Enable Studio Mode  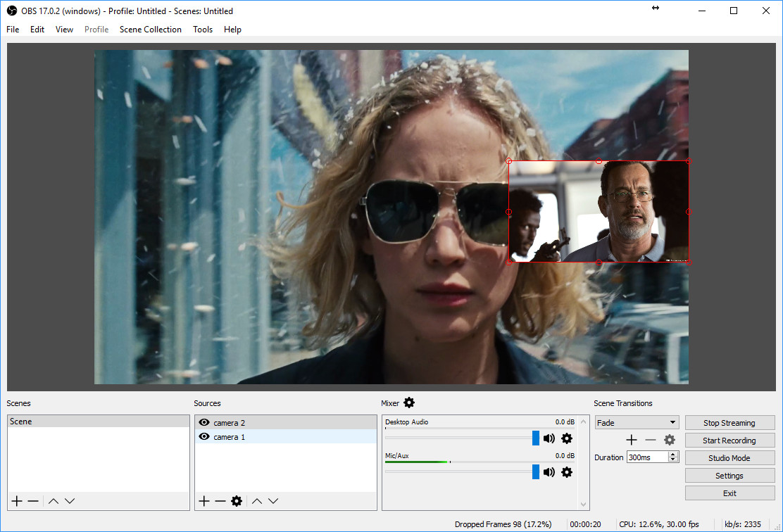[729, 457]
